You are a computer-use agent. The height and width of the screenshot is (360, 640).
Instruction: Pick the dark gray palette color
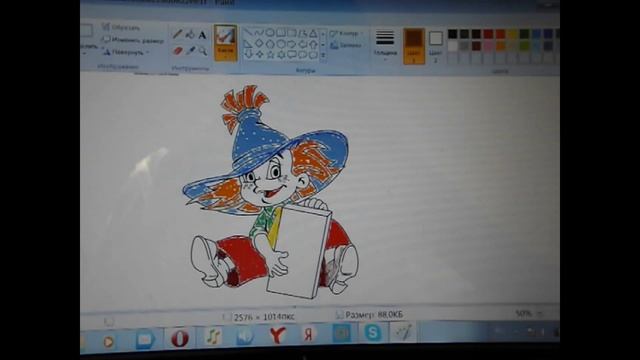click(464, 34)
